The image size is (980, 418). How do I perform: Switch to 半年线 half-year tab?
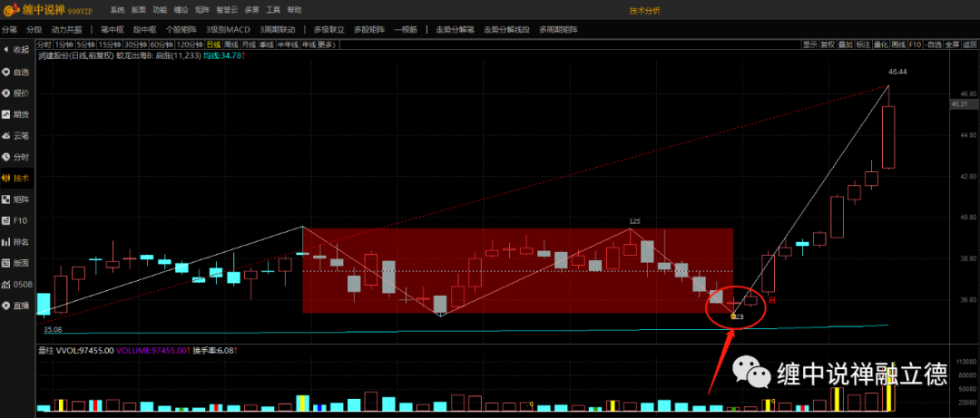[288, 44]
